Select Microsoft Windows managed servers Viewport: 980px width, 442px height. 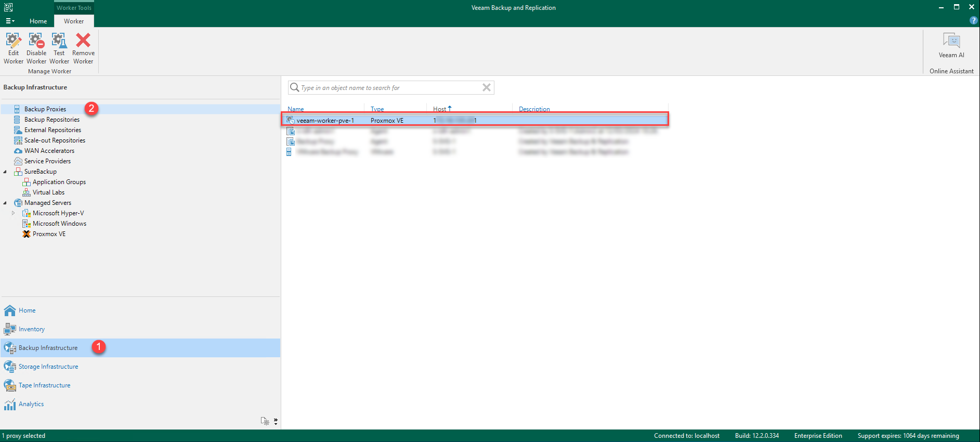59,224
